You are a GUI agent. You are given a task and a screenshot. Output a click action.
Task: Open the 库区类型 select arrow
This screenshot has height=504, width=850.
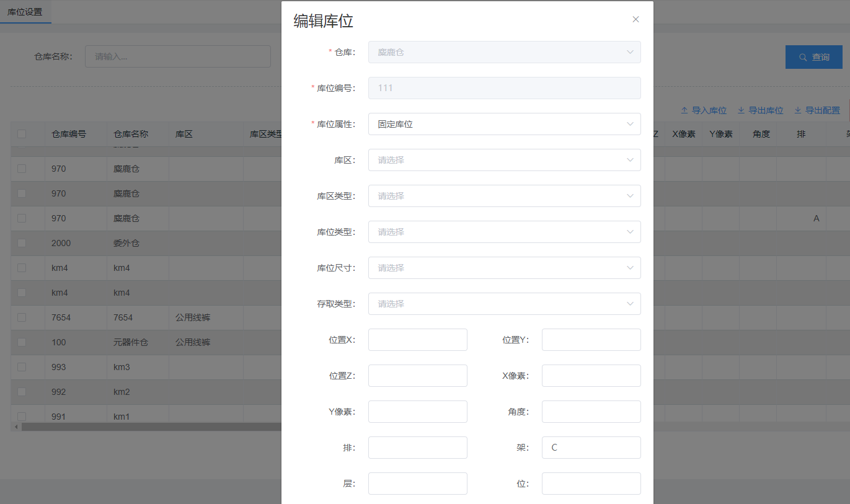[x=630, y=196]
